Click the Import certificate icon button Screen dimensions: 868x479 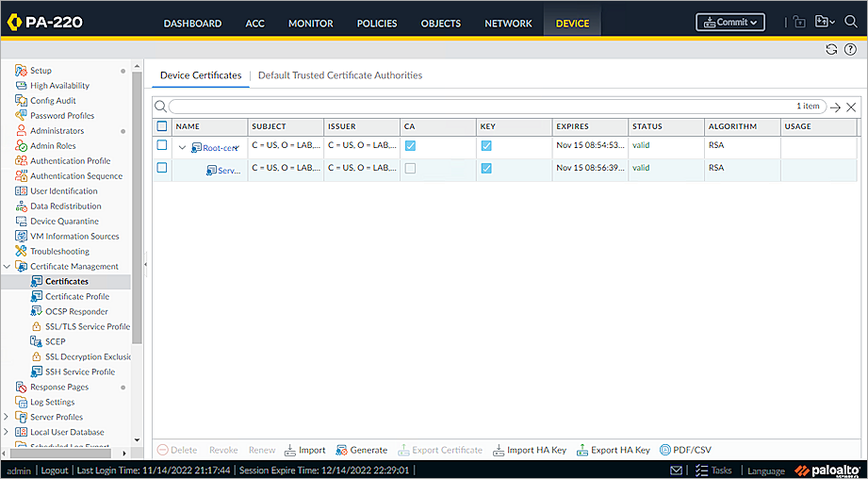[304, 451]
